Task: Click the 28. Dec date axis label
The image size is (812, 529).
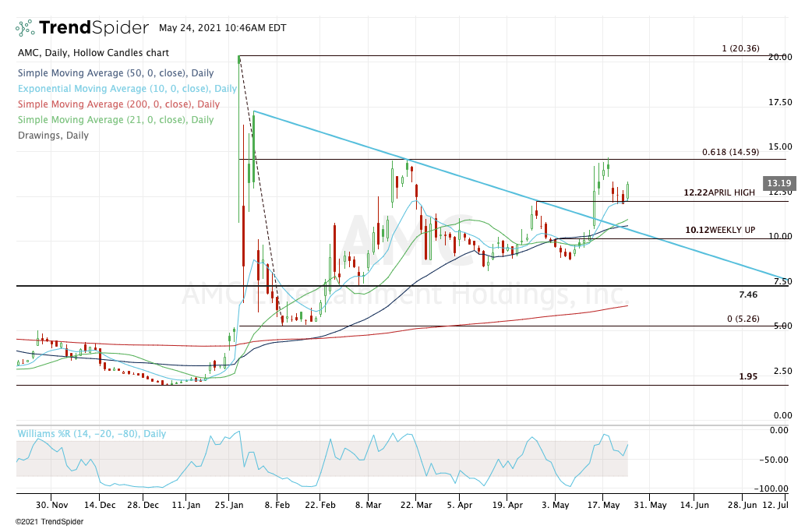Action: 143,505
